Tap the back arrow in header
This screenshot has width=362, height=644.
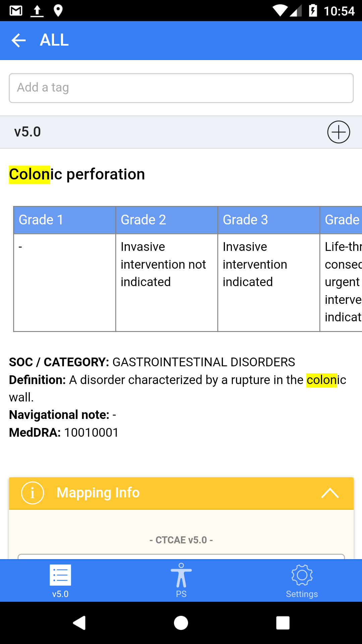pos(18,41)
